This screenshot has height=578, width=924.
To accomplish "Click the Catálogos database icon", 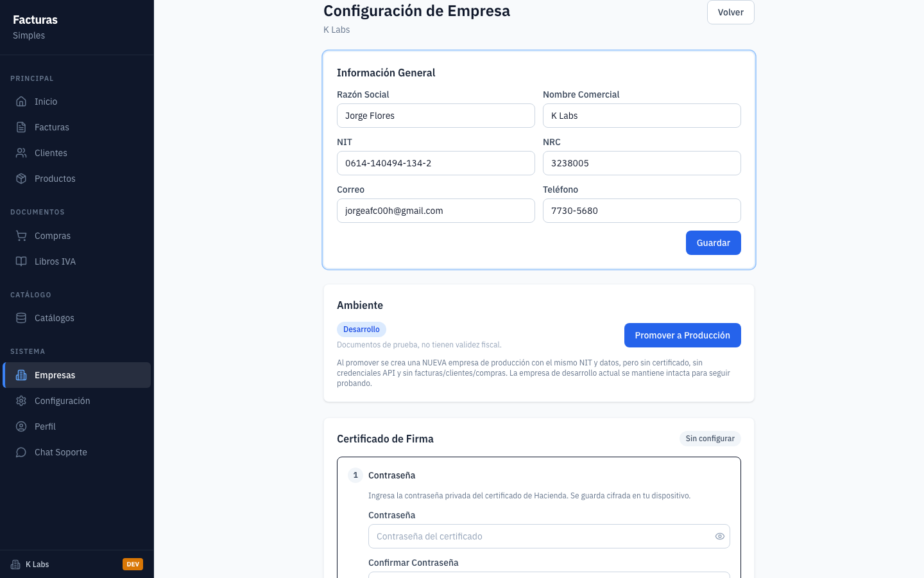I will pyautogui.click(x=21, y=318).
